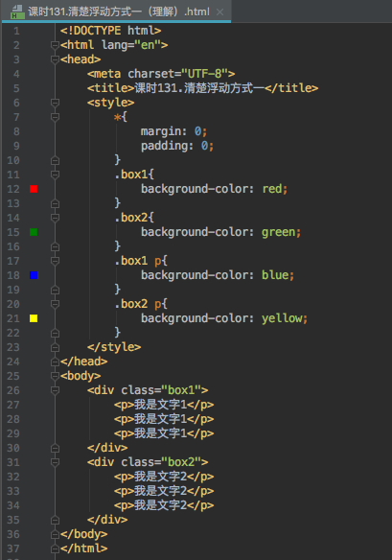Image resolution: width=392 pixels, height=560 pixels.
Task: Click the fold end marker on line 19
Action: (x=55, y=290)
